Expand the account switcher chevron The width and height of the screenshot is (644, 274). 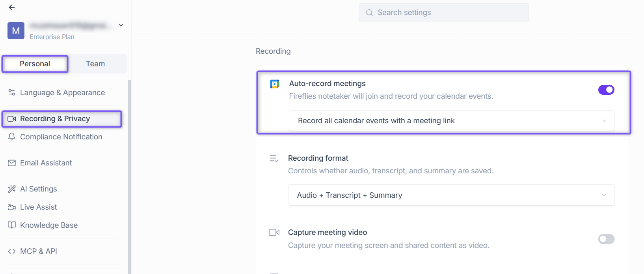(x=121, y=25)
